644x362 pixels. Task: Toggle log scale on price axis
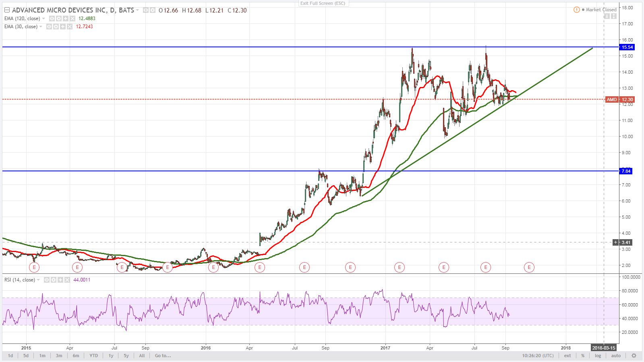[598, 356]
